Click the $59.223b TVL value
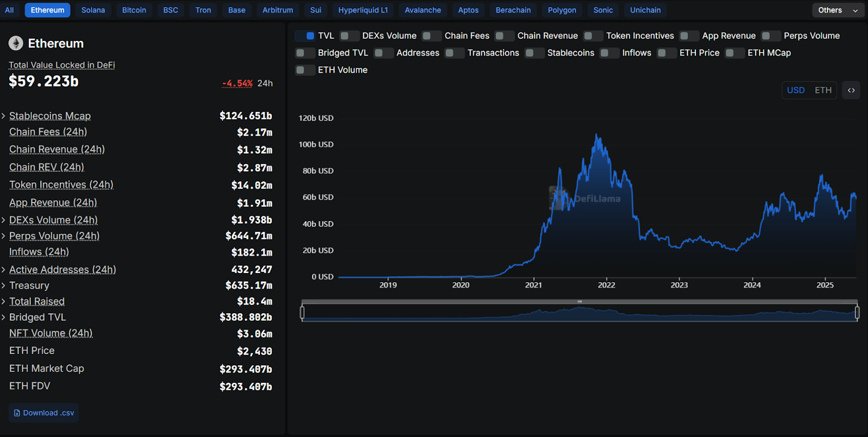Viewport: 868px width, 437px height. 43,81
